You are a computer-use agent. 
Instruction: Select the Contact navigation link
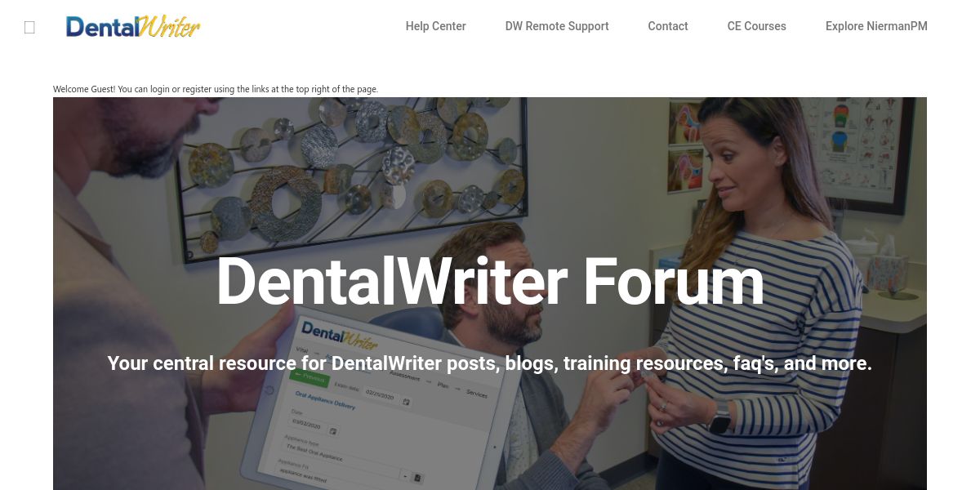click(668, 26)
